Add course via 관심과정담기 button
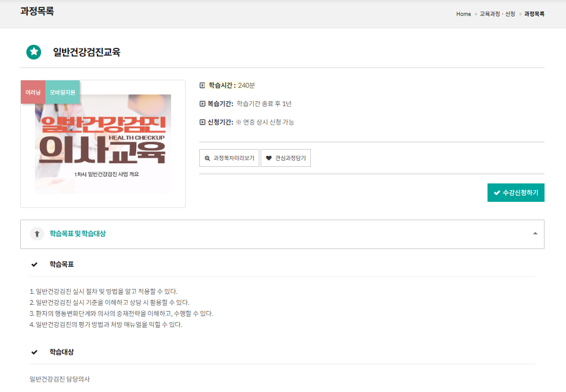The height and width of the screenshot is (392, 566). [x=286, y=158]
